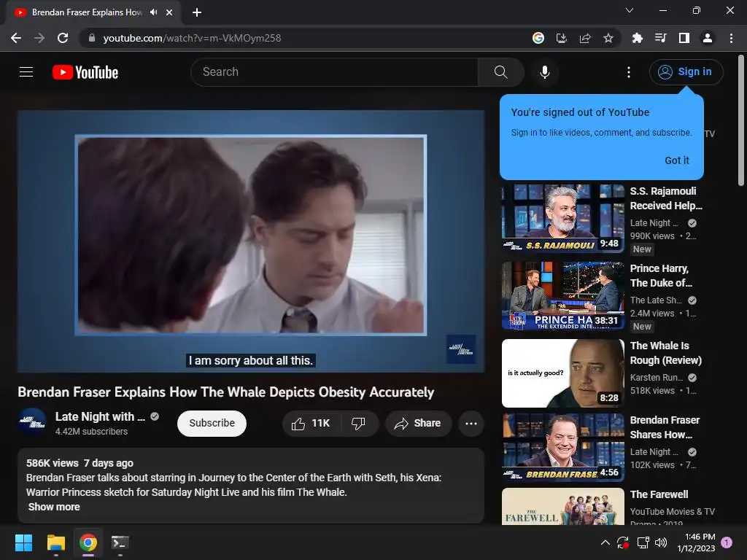The height and width of the screenshot is (560, 747).
Task: Open Chrome media controls icon
Action: (660, 38)
